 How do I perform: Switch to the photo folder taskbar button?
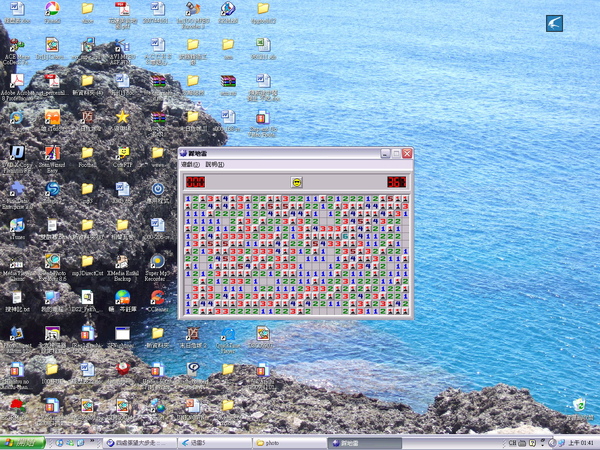[289, 443]
